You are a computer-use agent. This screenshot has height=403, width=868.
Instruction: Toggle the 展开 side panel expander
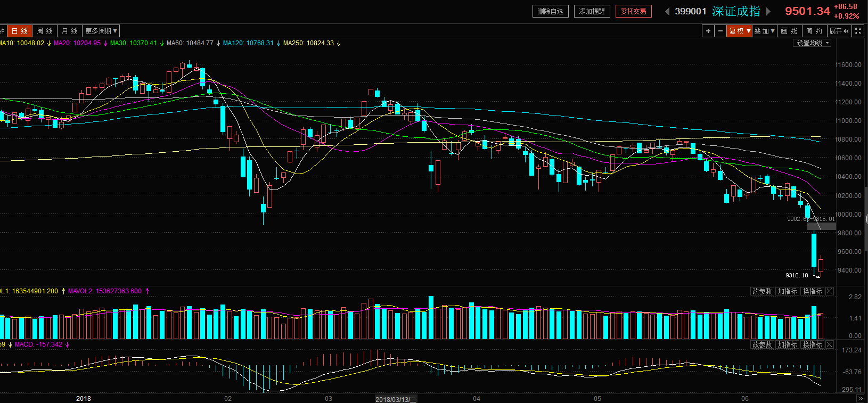click(x=839, y=31)
